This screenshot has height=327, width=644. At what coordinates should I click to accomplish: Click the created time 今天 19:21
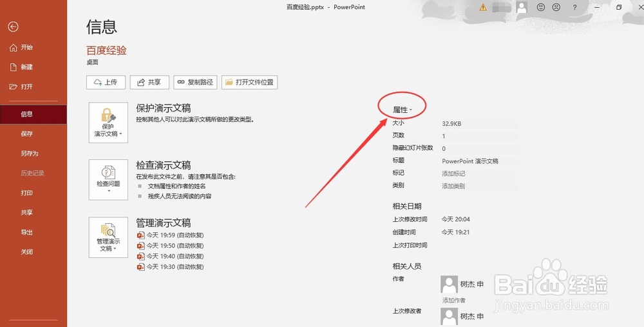click(x=455, y=232)
